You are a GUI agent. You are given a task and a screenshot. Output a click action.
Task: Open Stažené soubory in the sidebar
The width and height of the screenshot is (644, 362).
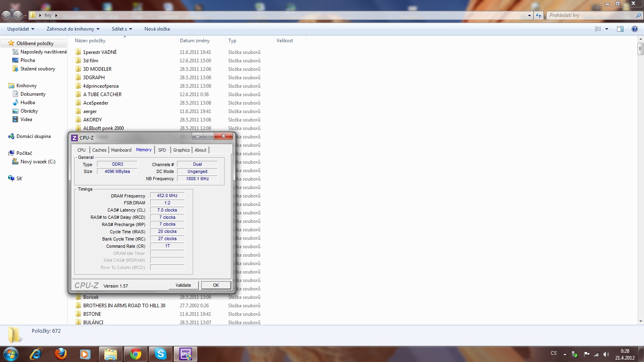coord(38,69)
